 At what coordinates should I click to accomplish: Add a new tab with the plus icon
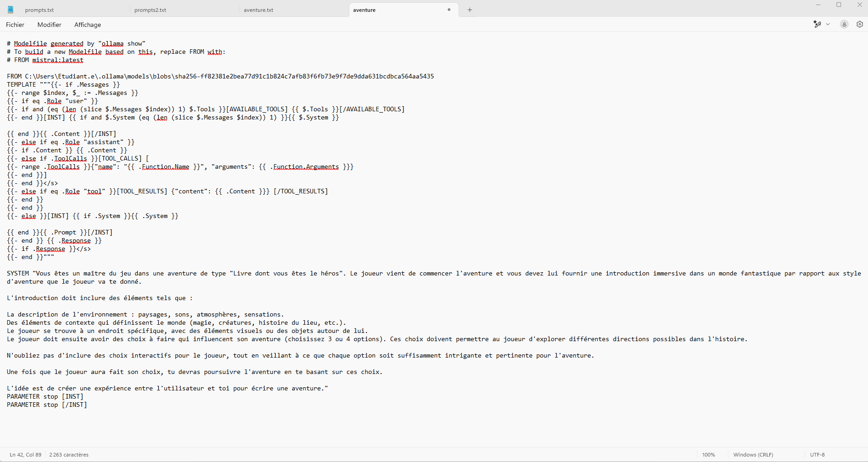470,10
